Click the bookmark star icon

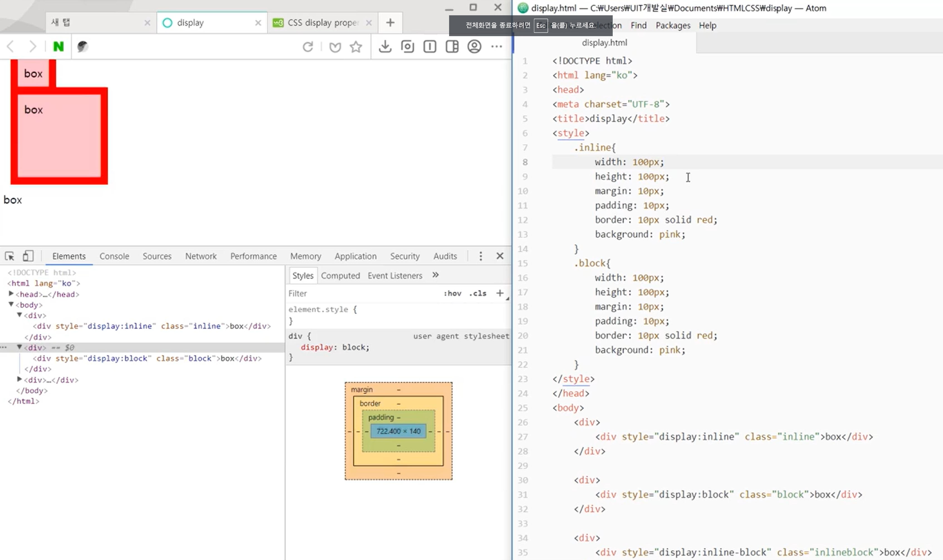356,47
